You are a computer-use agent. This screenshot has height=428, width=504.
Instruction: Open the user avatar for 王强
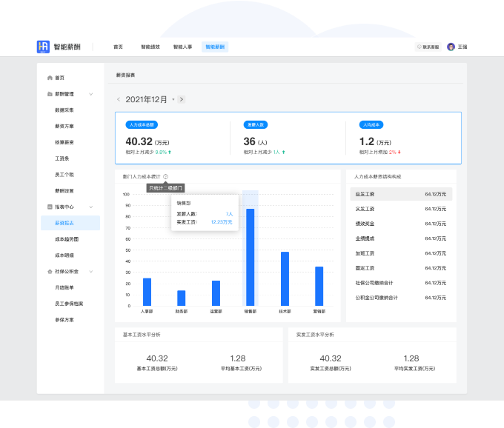tap(451, 47)
